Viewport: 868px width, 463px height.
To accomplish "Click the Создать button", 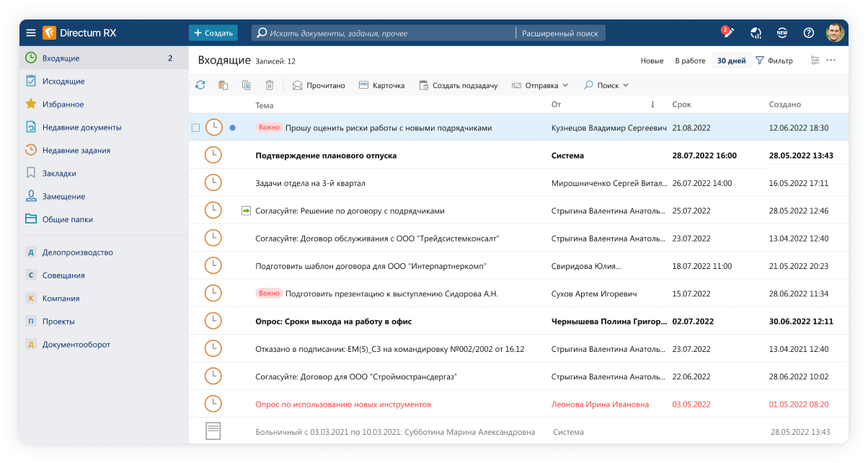I will [213, 33].
